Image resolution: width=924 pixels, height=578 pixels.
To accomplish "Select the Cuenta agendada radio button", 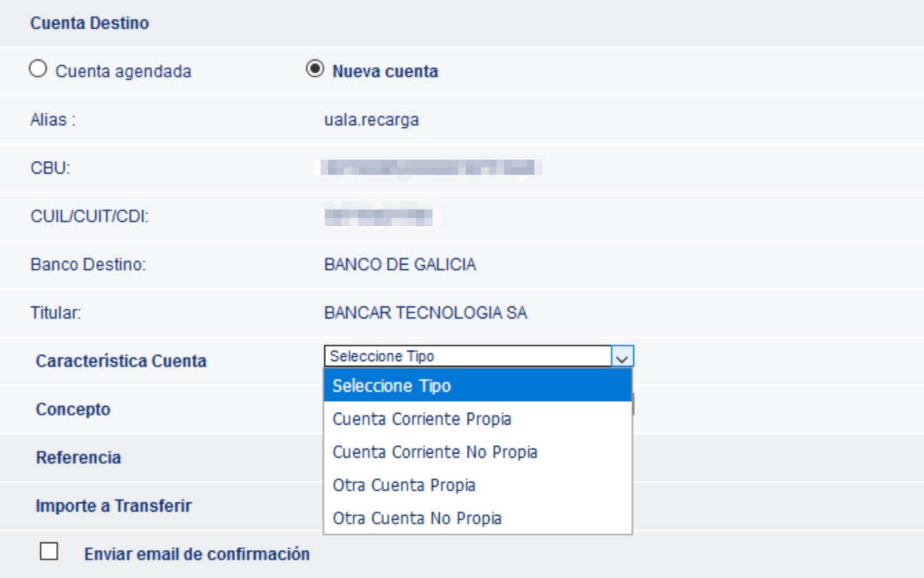I will [38, 70].
